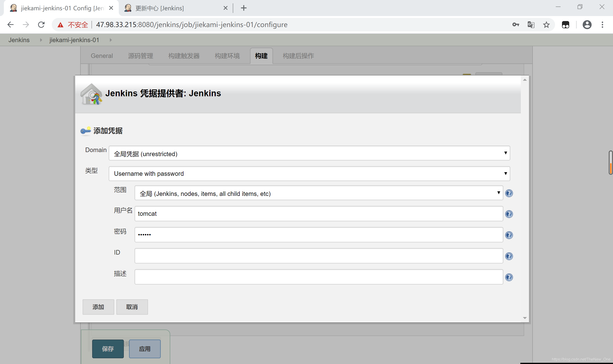Click the dialog scrollbar up arrow
This screenshot has height=364, width=613.
(525, 80)
